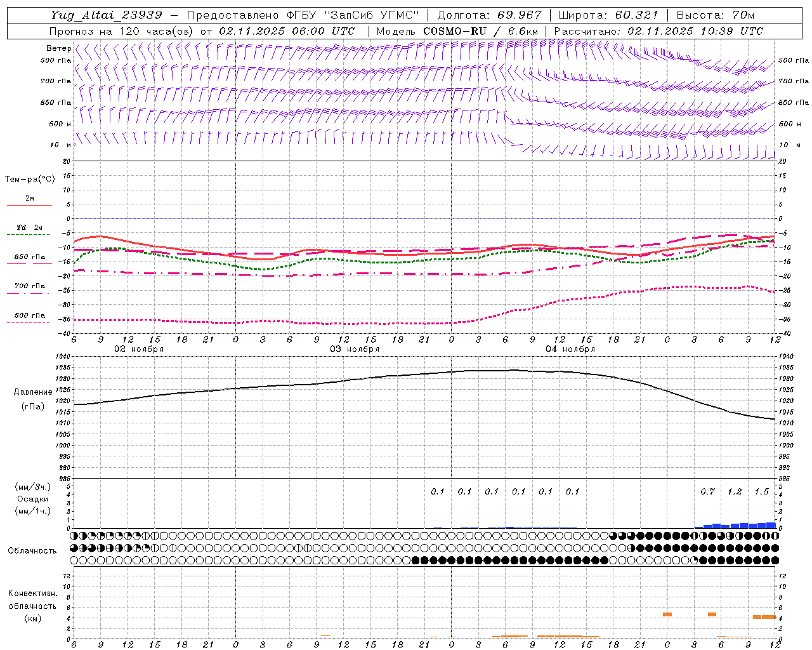
Task: Click the station title Yug_Altai_23939
Action: pos(107,15)
